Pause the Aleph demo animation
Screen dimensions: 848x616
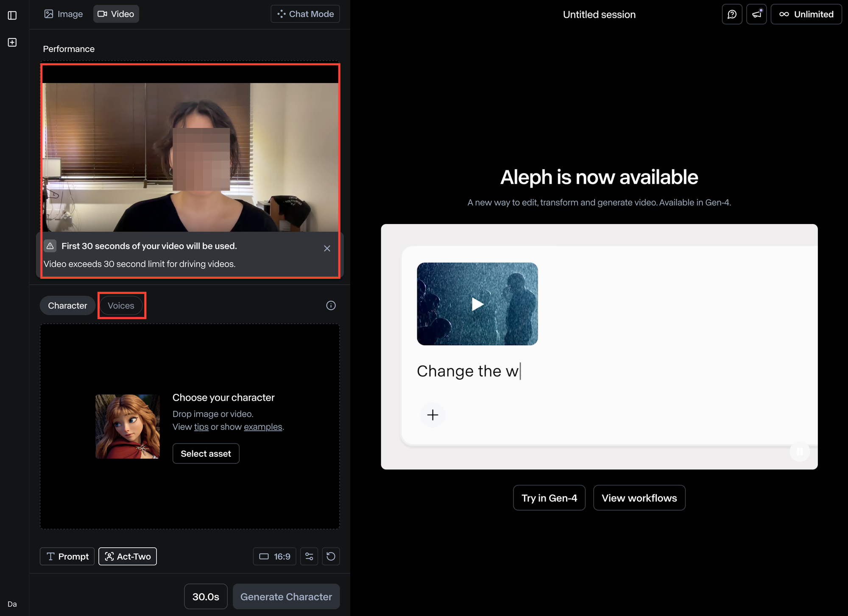tap(800, 452)
